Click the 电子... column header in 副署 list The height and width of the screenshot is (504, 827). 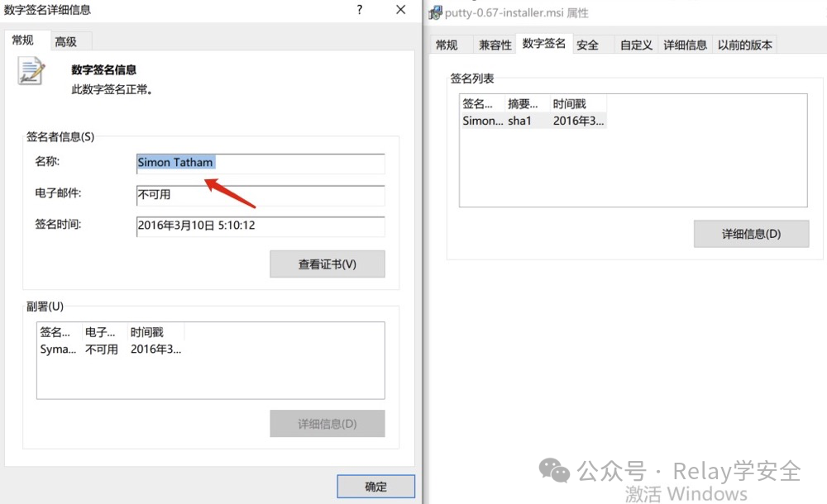coord(104,332)
